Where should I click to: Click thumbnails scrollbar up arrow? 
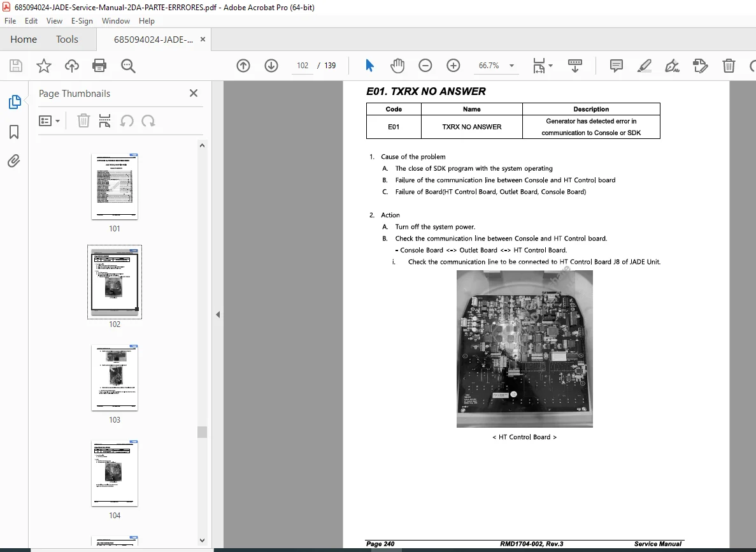pyautogui.click(x=203, y=145)
